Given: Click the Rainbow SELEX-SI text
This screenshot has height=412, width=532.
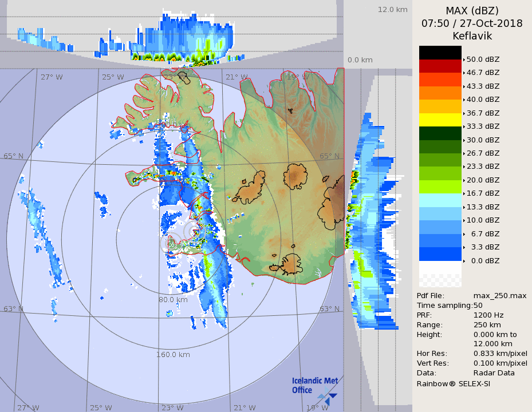Looking at the screenshot, I should 453,383.
